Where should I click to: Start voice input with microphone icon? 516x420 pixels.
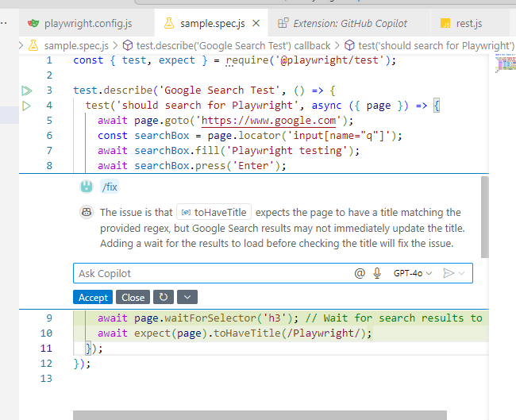(x=377, y=273)
